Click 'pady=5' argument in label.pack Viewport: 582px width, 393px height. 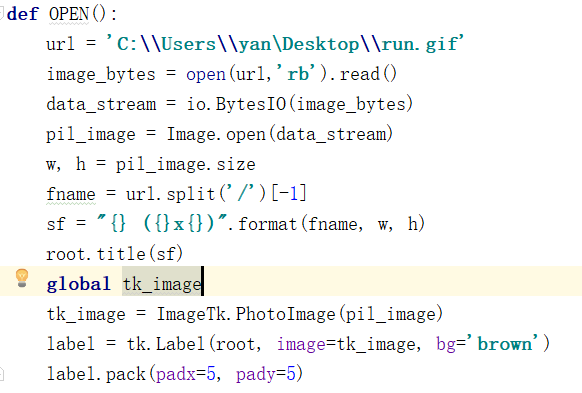(x=266, y=374)
